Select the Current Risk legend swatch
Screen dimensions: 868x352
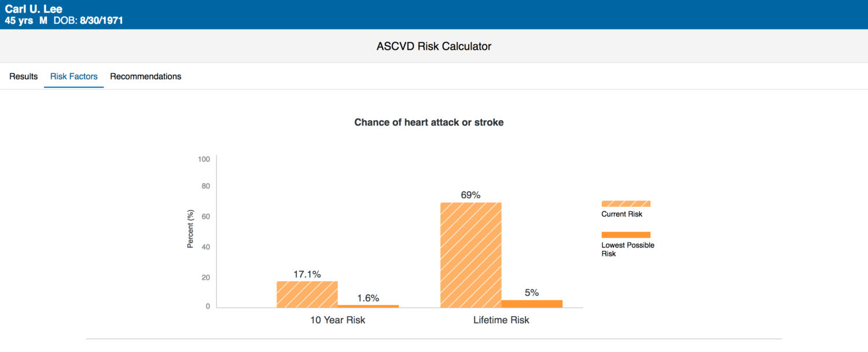pyautogui.click(x=626, y=203)
